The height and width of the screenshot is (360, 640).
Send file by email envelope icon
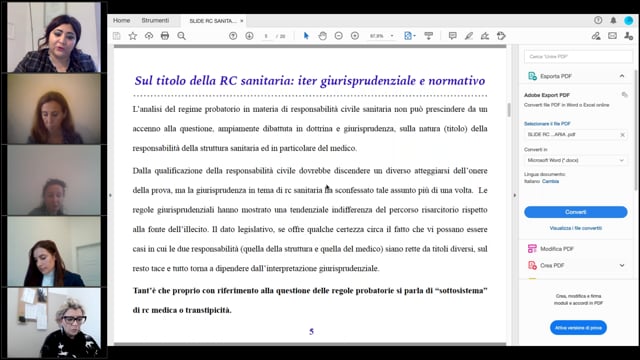tap(612, 36)
